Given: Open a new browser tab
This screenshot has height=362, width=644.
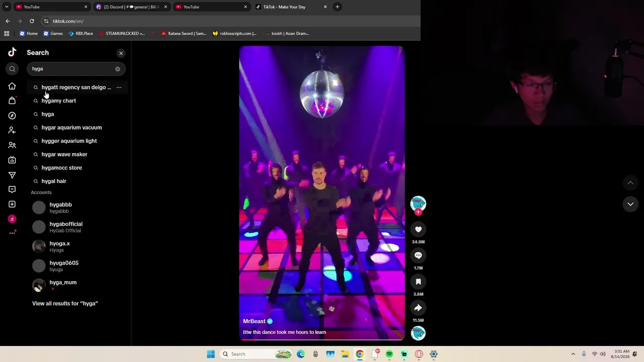Looking at the screenshot, I should coord(337,7).
